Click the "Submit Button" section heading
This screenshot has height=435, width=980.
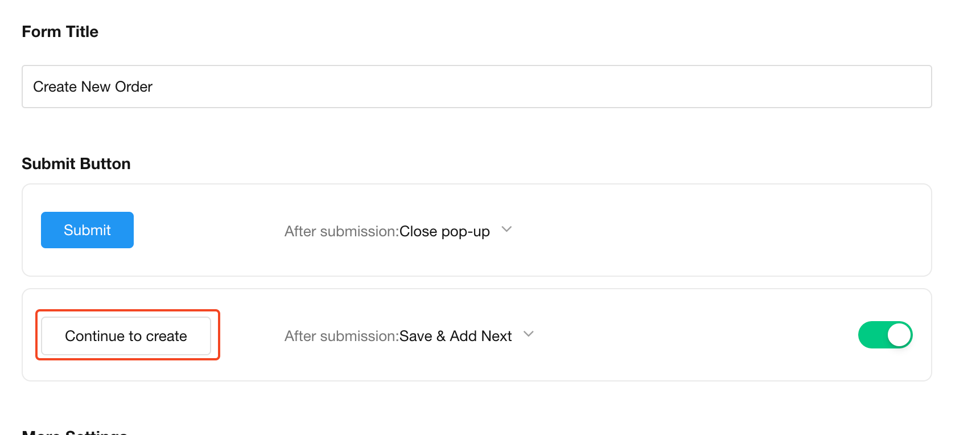pos(76,164)
